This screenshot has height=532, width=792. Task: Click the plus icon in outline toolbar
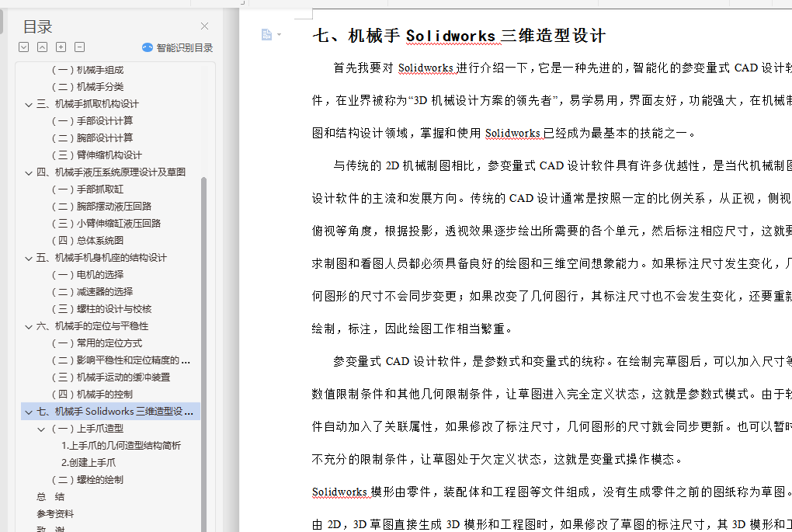[x=61, y=47]
